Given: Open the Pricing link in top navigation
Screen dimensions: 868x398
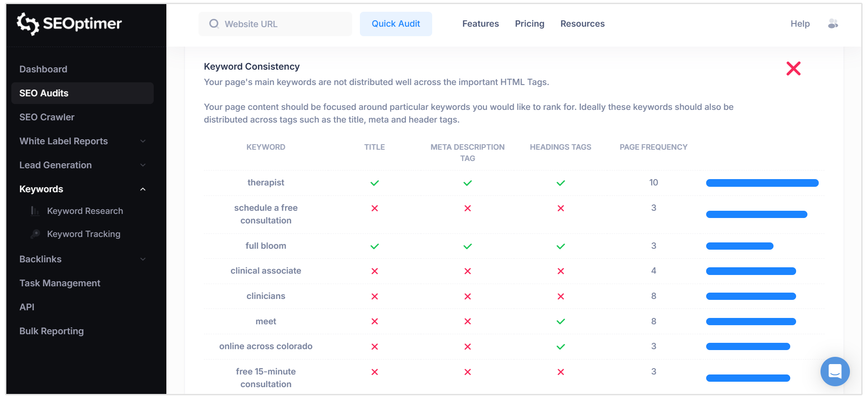Looking at the screenshot, I should click(529, 24).
